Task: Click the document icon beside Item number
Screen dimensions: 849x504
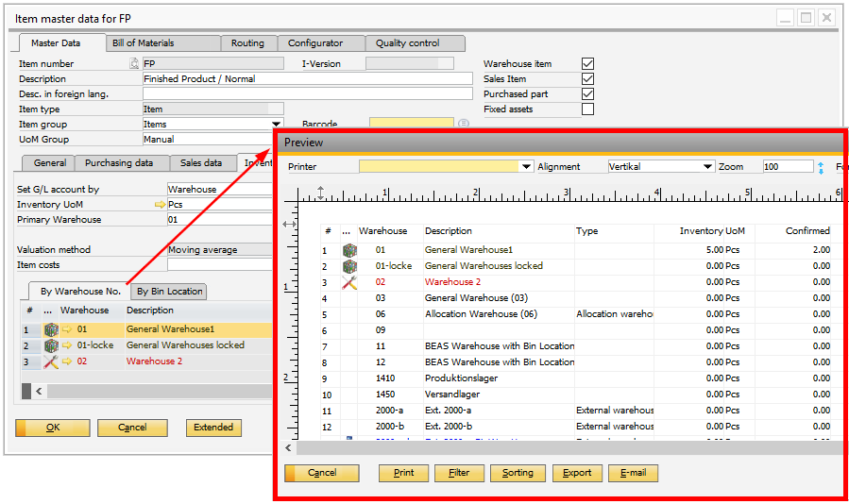Action: [x=134, y=64]
